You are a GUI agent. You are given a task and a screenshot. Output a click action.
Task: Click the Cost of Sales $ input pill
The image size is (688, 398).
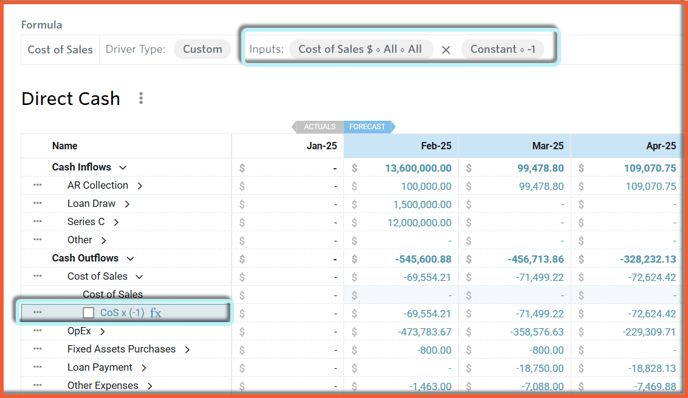pos(360,49)
